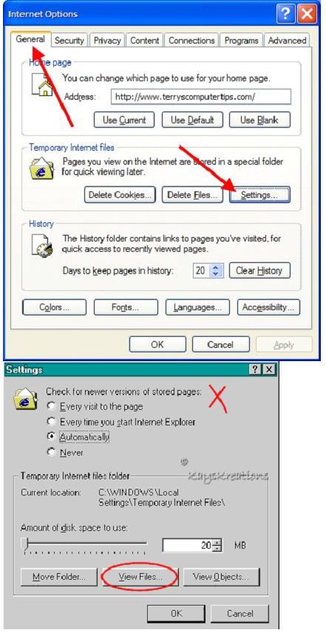This screenshot has width=326, height=644.
Task: Click the Clear History button
Action: (259, 270)
